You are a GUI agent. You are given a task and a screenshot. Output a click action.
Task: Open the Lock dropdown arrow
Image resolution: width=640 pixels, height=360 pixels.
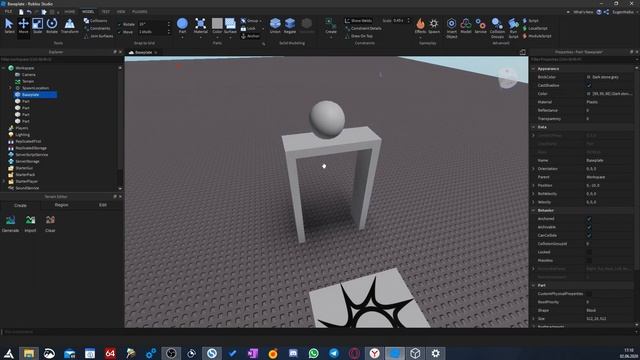click(x=263, y=29)
